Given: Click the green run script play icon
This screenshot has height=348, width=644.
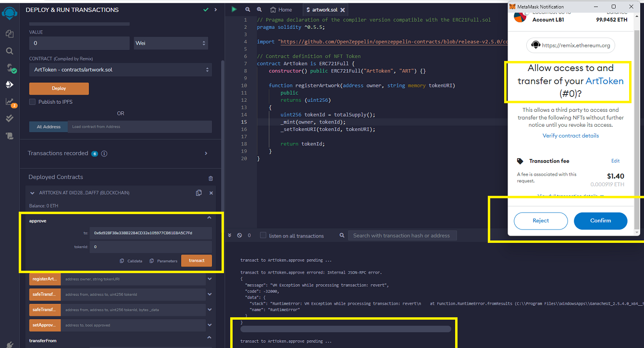Looking at the screenshot, I should 234,9.
